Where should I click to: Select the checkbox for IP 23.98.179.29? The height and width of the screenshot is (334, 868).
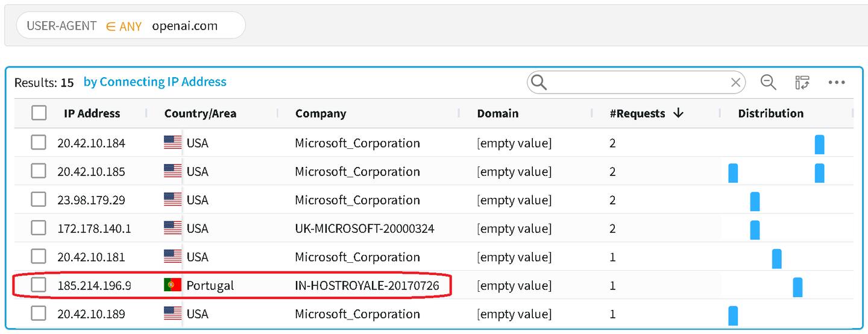pyautogui.click(x=39, y=200)
